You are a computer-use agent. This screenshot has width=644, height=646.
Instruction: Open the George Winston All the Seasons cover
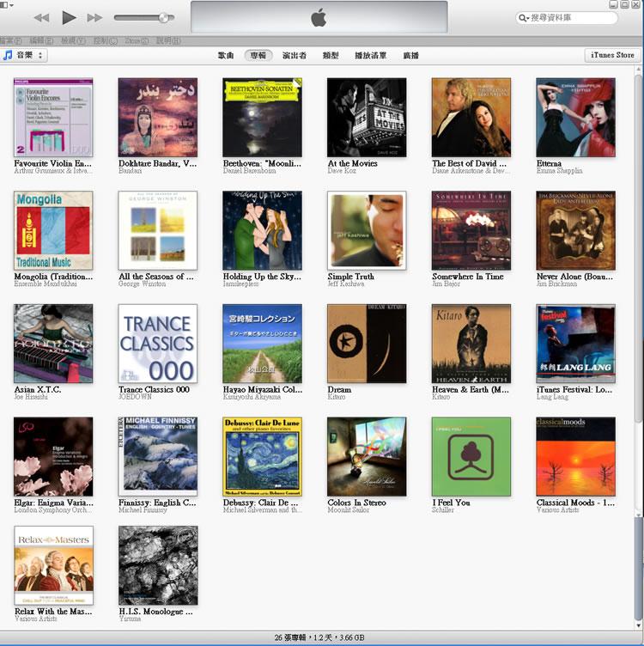pyautogui.click(x=158, y=230)
